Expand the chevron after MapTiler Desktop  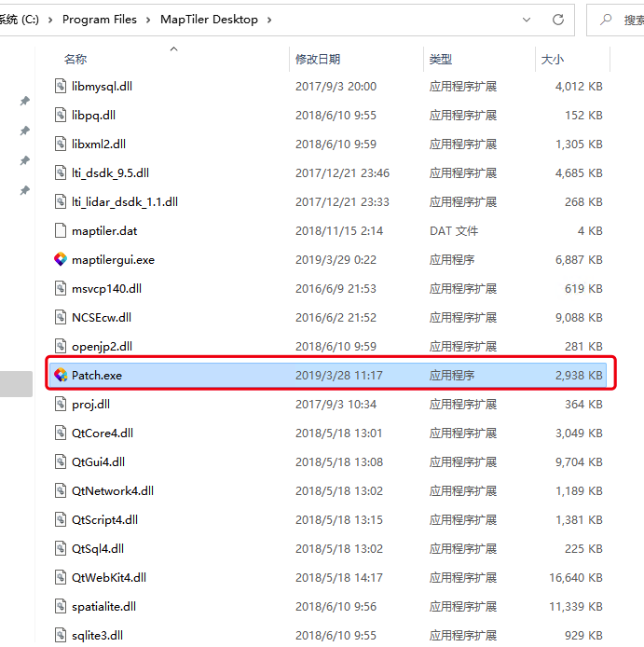tap(269, 20)
